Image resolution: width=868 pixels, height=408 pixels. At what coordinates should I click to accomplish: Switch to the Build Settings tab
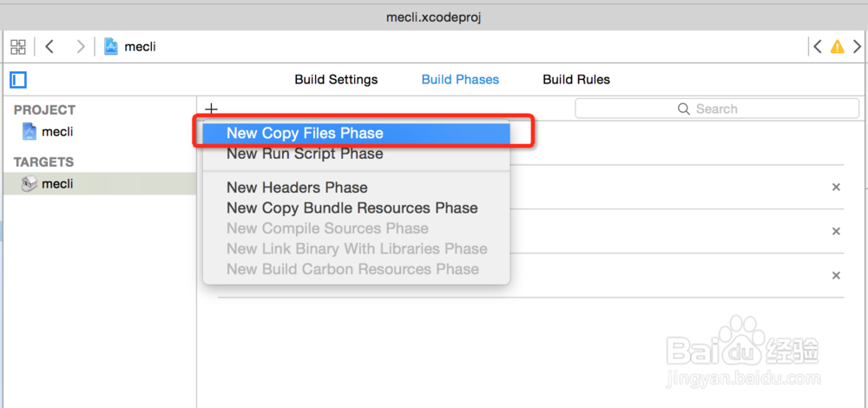click(336, 79)
